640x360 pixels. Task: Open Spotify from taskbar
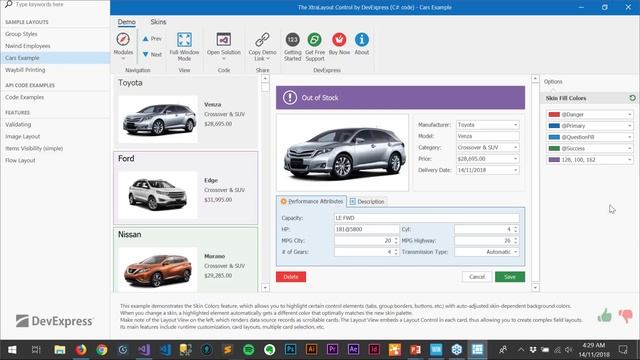(x=248, y=350)
